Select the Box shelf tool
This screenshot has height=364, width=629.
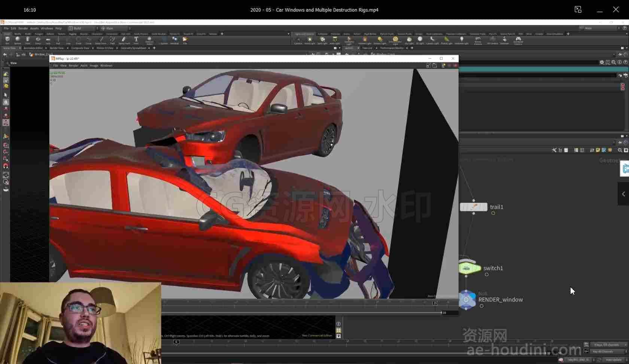[7, 40]
